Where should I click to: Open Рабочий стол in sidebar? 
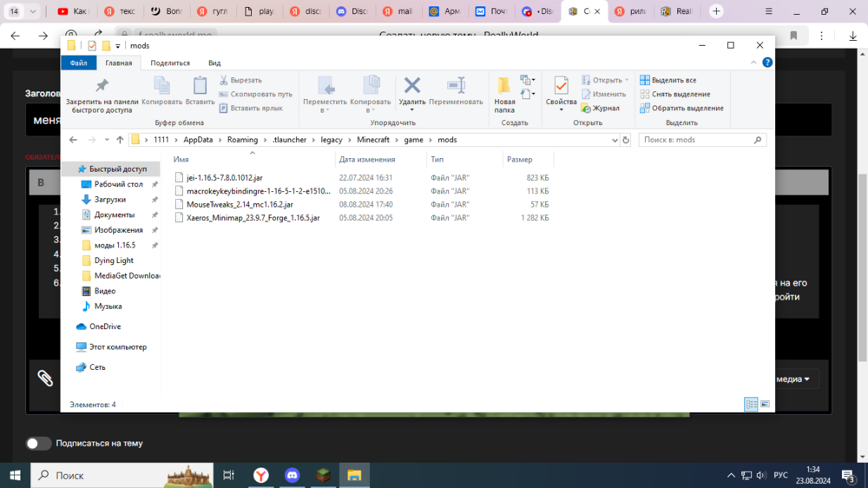tap(112, 184)
